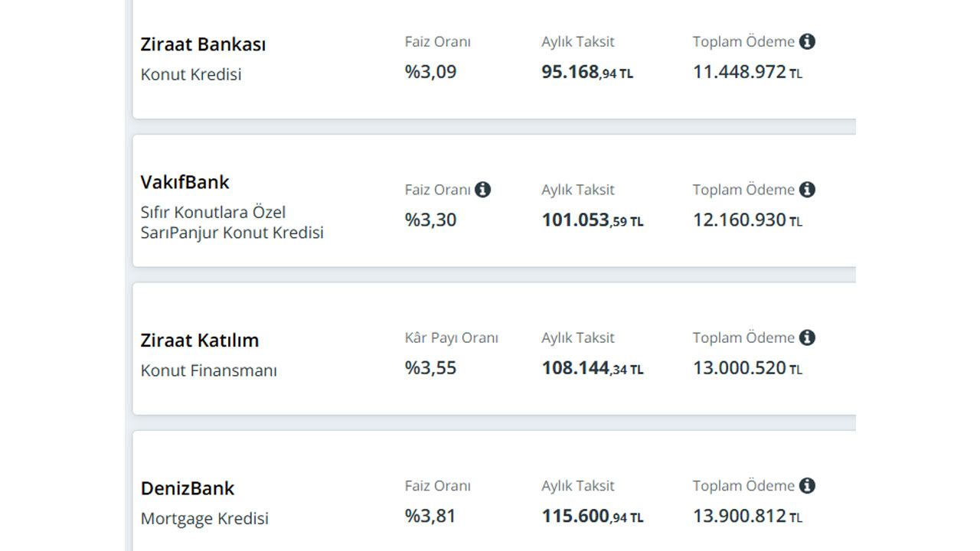The width and height of the screenshot is (980, 551).
Task: Click the %3,09 interest rate value
Action: (x=430, y=72)
